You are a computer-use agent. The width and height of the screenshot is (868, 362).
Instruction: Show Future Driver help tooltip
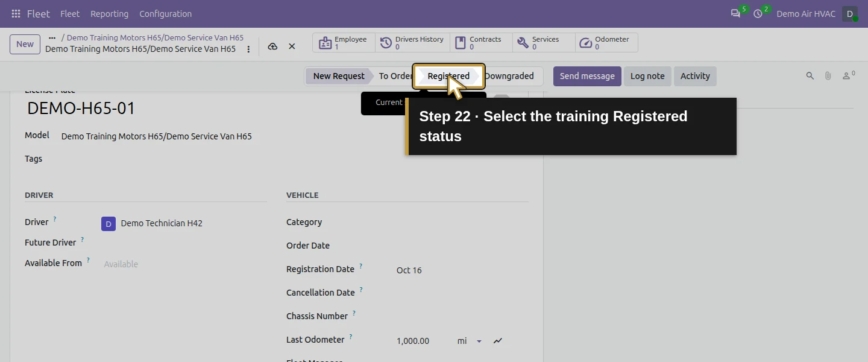point(83,240)
